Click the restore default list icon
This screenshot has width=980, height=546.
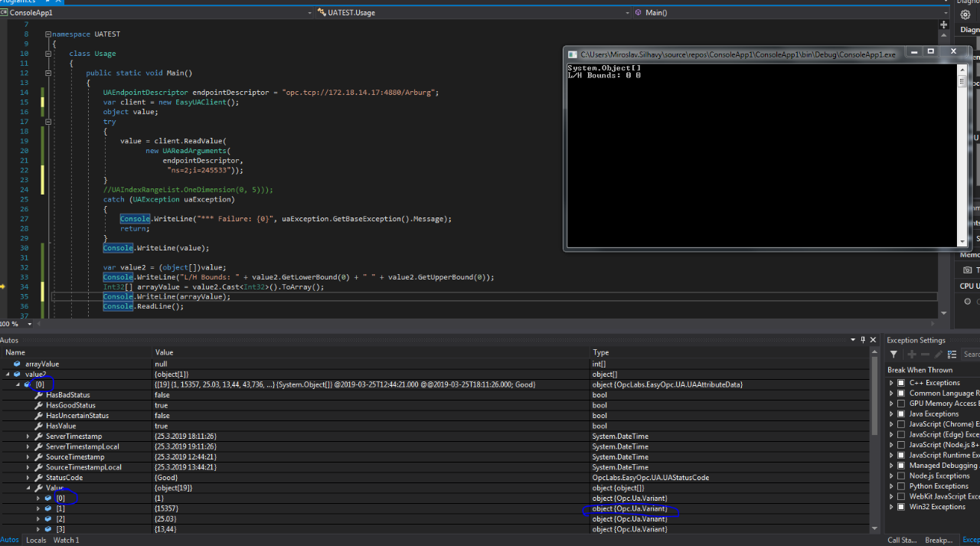[952, 354]
